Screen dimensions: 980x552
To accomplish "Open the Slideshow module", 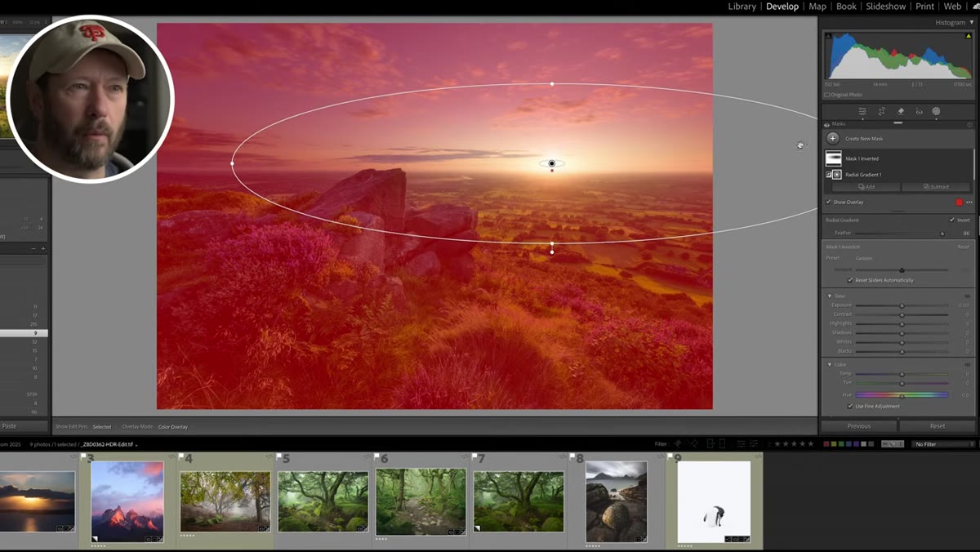I will [x=886, y=7].
